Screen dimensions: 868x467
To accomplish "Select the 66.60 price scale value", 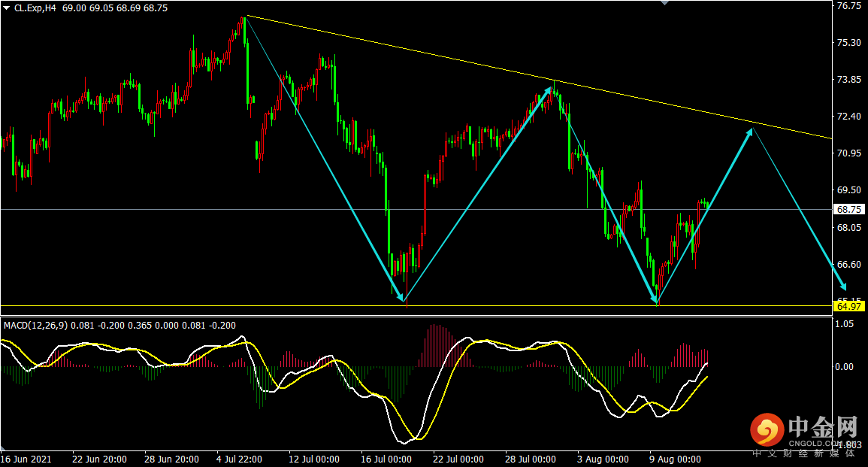I will pyautogui.click(x=849, y=265).
